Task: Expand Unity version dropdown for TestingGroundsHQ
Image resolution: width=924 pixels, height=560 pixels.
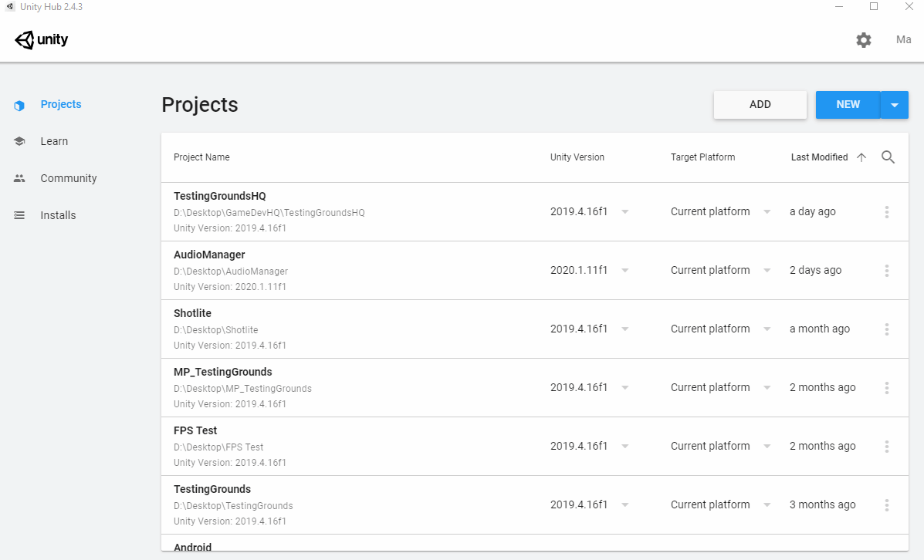Action: (x=624, y=212)
